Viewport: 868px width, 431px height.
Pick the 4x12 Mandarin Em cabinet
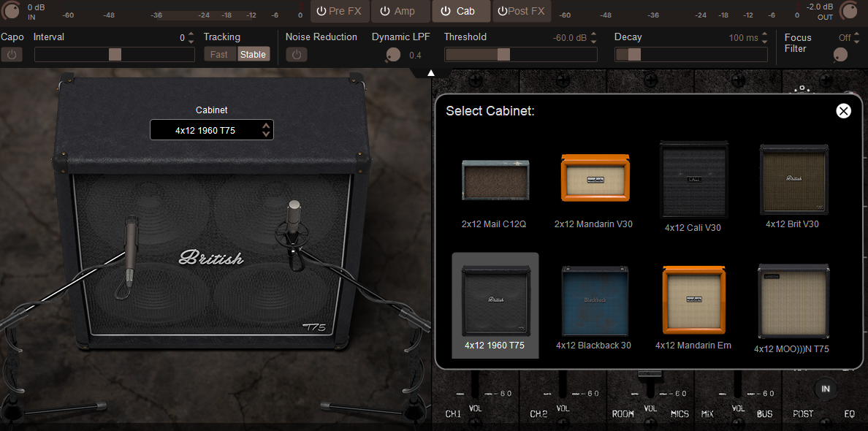point(695,300)
